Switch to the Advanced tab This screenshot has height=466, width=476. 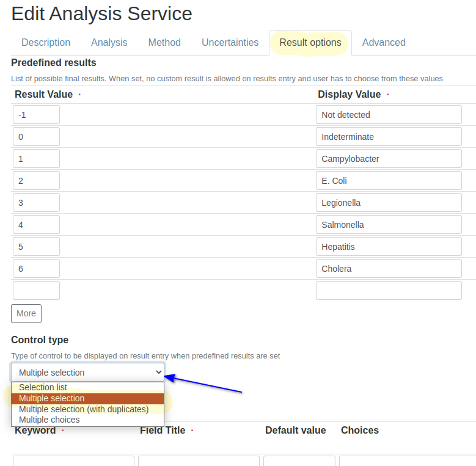(x=383, y=43)
